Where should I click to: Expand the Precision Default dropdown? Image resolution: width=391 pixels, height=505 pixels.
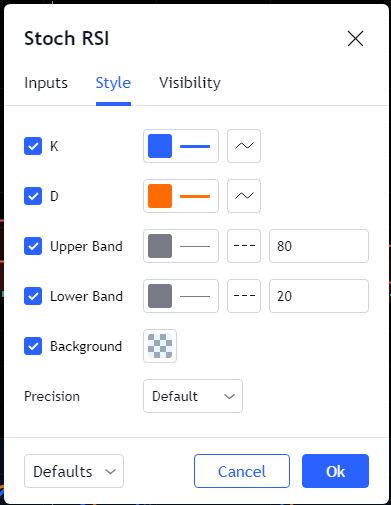point(193,396)
